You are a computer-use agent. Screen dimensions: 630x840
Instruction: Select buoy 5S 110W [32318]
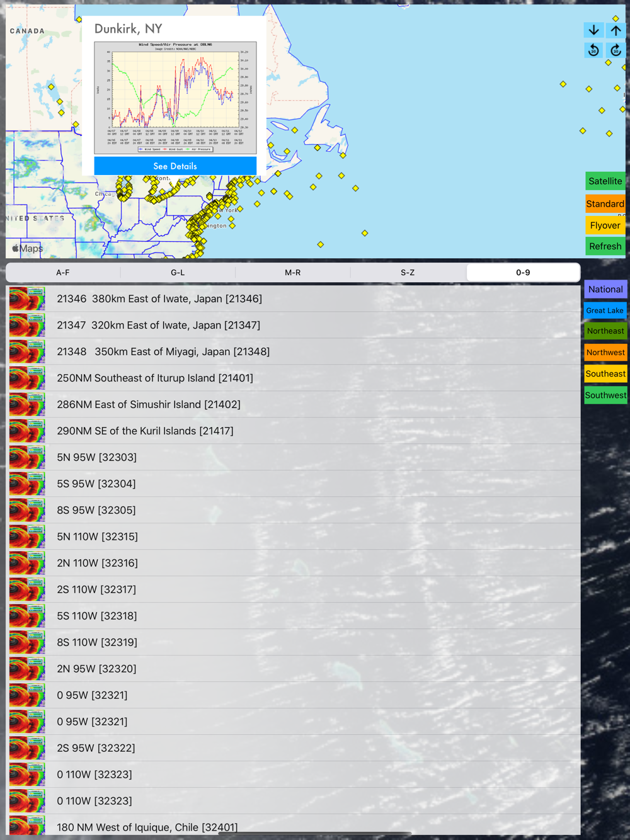click(294, 616)
